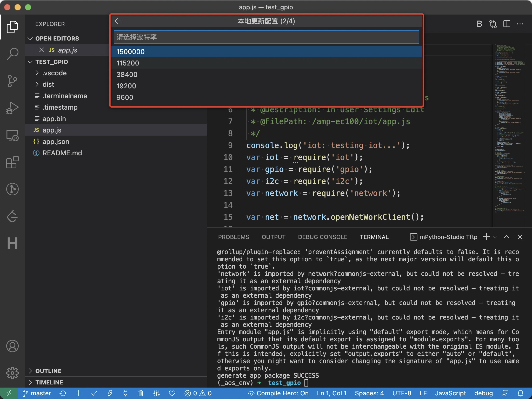The height and width of the screenshot is (399, 532).
Task: Expand the OUTLINE section
Action: click(x=30, y=371)
